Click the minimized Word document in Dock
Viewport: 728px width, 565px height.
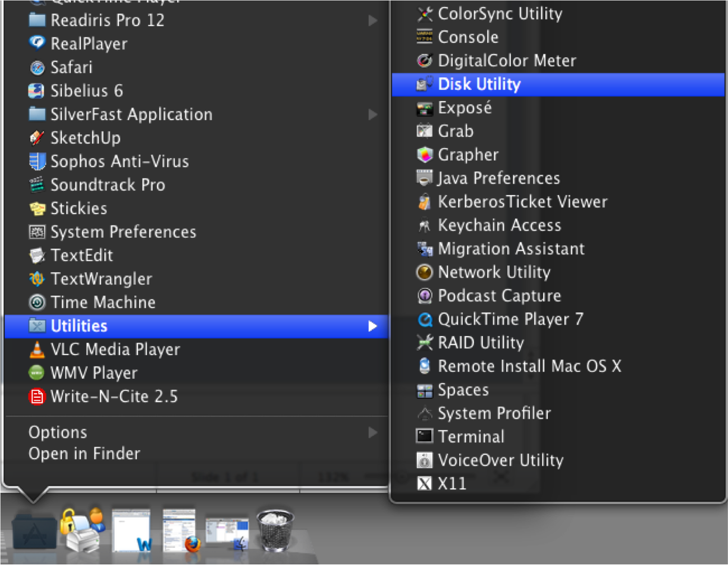click(132, 531)
